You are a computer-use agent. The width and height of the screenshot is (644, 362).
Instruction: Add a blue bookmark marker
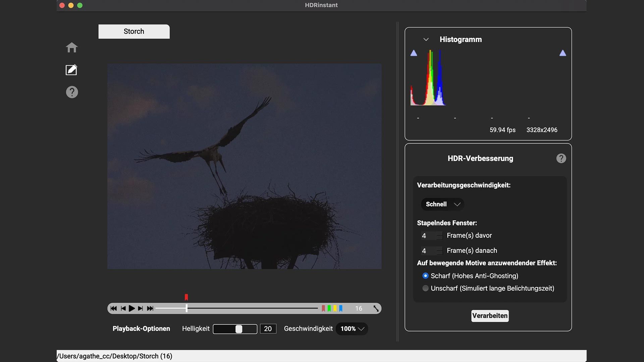341,308
